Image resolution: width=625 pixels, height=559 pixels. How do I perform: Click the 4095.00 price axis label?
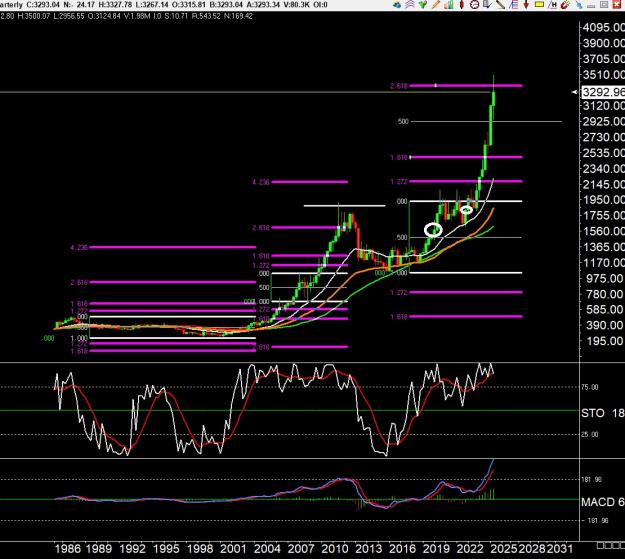[603, 28]
